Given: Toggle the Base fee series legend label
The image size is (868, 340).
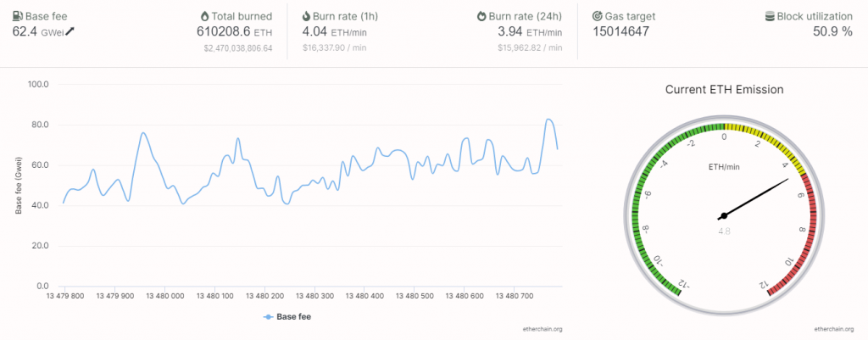Looking at the screenshot, I should (292, 316).
